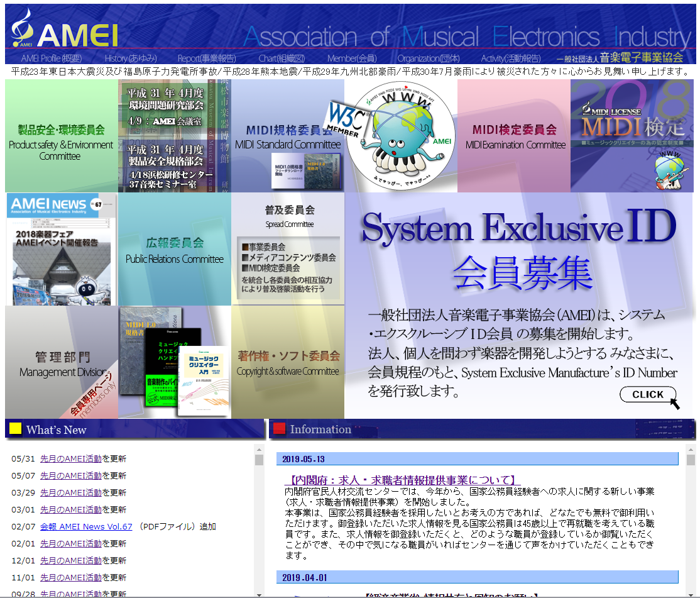Click the 2019.04.01 date header bar

coord(477,577)
